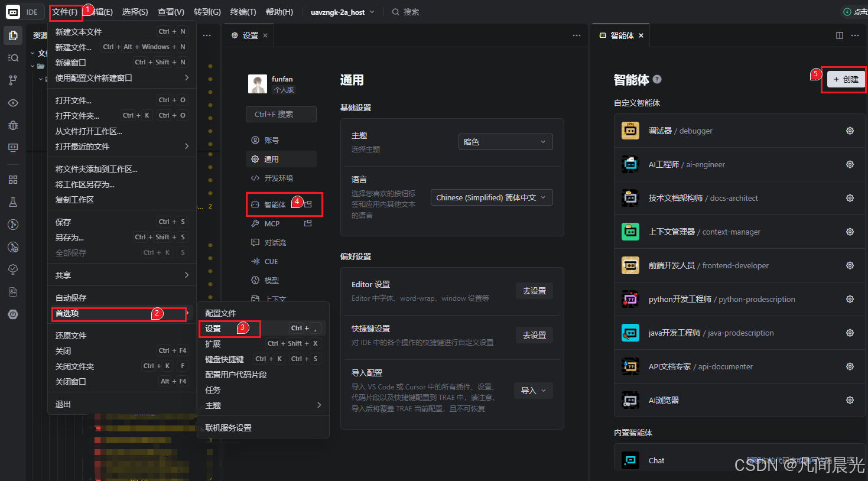This screenshot has width=868, height=481.
Task: Open the Search view in activity bar
Action: click(x=13, y=57)
